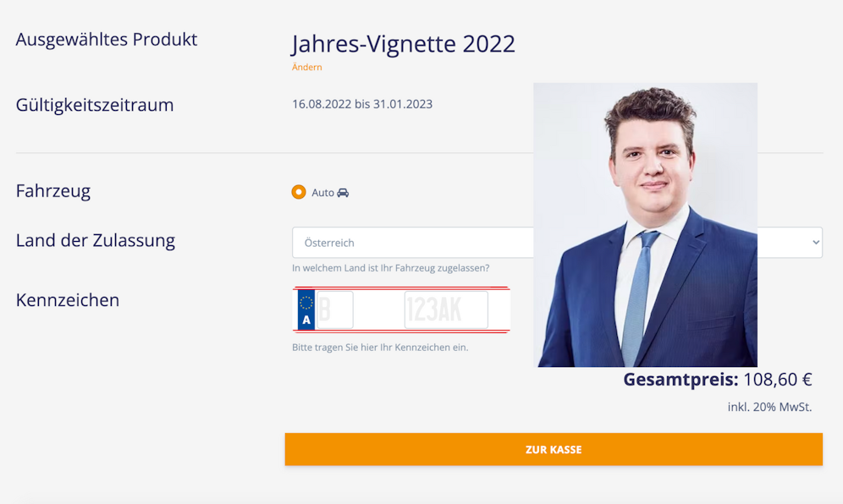
Task: Click the Ändern link under the product
Action: [x=306, y=68]
